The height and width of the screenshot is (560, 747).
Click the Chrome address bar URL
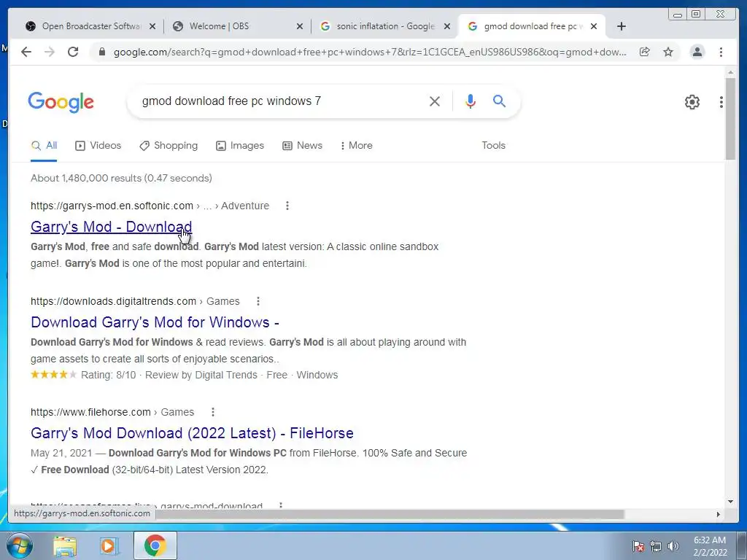pyautogui.click(x=370, y=52)
